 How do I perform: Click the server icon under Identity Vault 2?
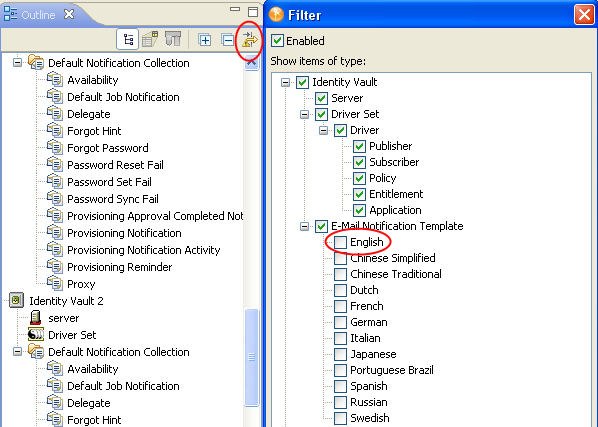coord(35,318)
